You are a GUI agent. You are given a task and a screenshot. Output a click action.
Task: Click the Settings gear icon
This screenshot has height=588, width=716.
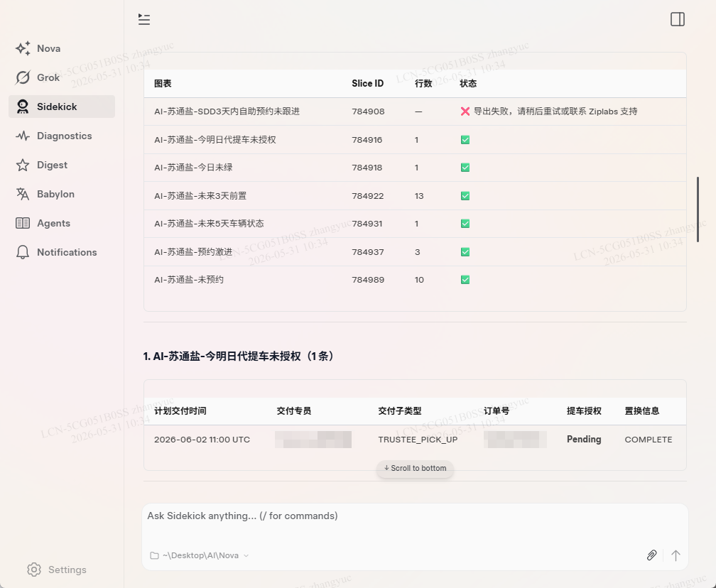[34, 570]
